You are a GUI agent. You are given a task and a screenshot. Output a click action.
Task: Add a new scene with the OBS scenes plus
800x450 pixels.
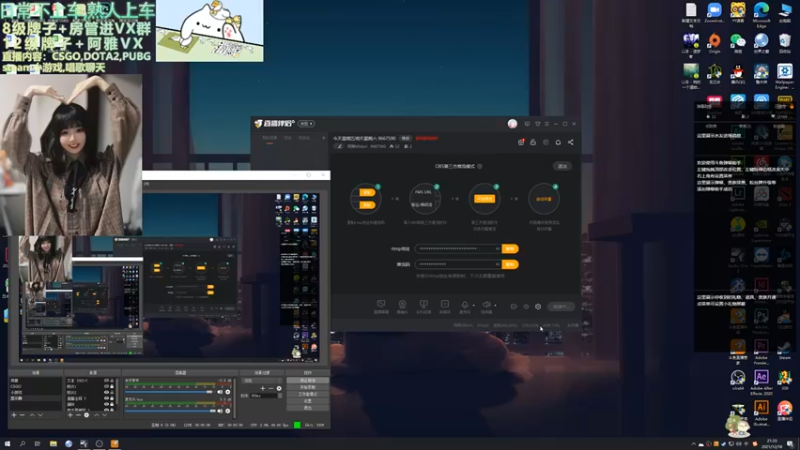(14, 415)
